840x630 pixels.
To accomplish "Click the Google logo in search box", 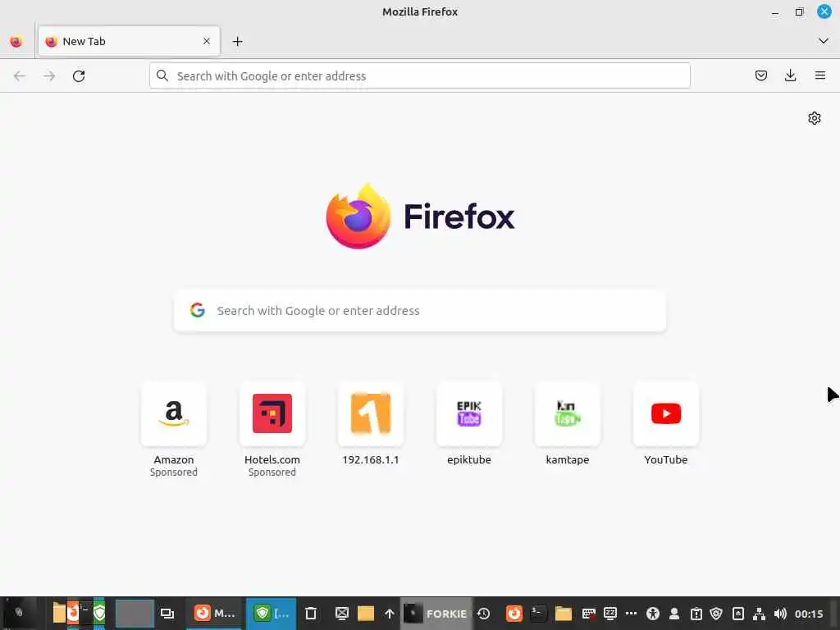I will (198, 310).
